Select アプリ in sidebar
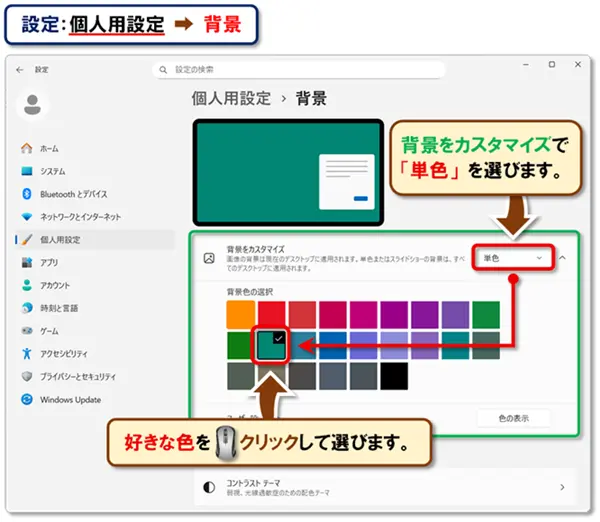 tap(49, 263)
